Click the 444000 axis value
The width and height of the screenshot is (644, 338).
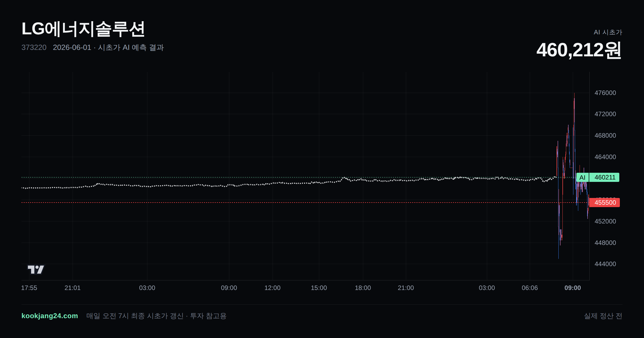[605, 264]
